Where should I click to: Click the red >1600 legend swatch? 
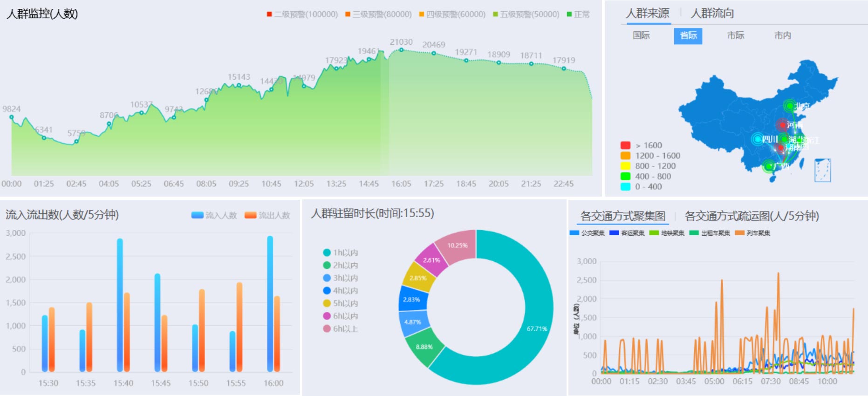625,145
